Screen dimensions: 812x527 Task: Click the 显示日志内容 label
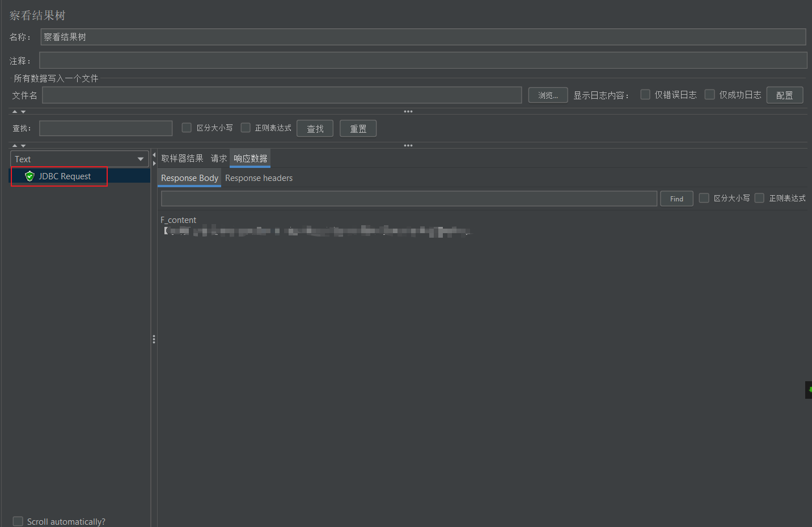tap(601, 95)
